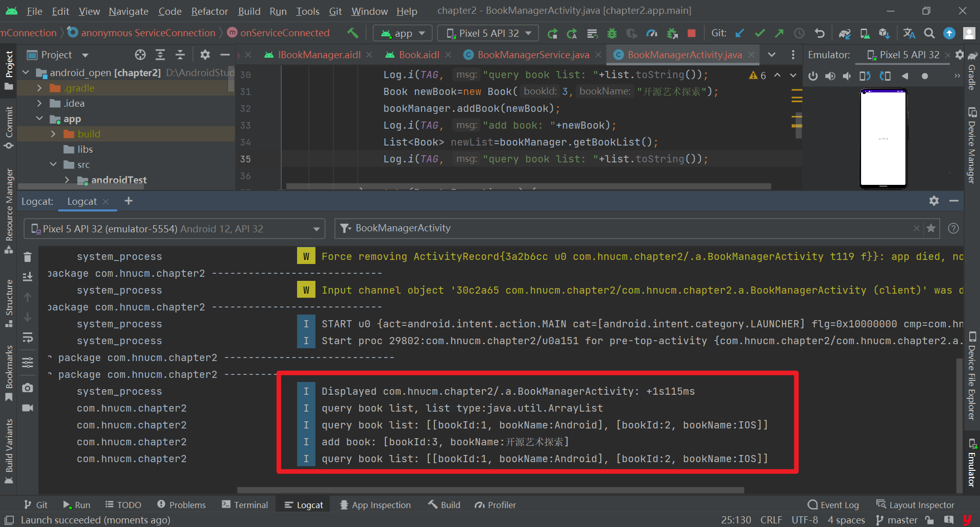The image size is (980, 527).
Task: Run the app with the green rerun icon
Action: pos(552,33)
